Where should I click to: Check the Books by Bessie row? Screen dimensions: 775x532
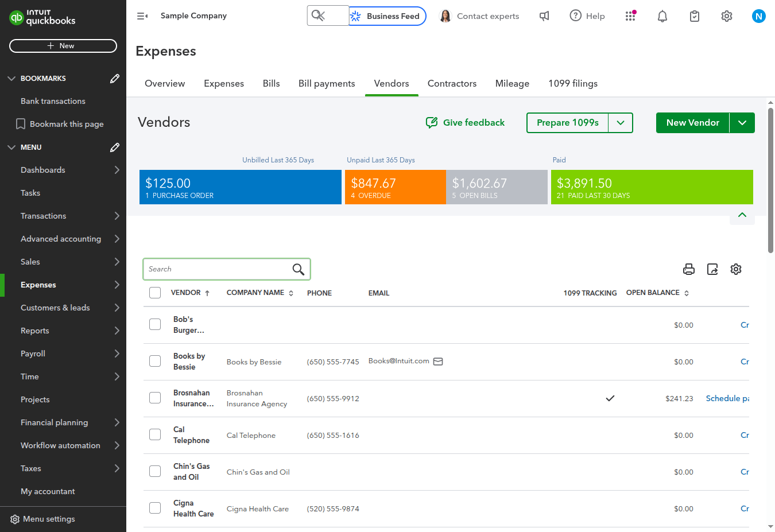[x=155, y=361]
